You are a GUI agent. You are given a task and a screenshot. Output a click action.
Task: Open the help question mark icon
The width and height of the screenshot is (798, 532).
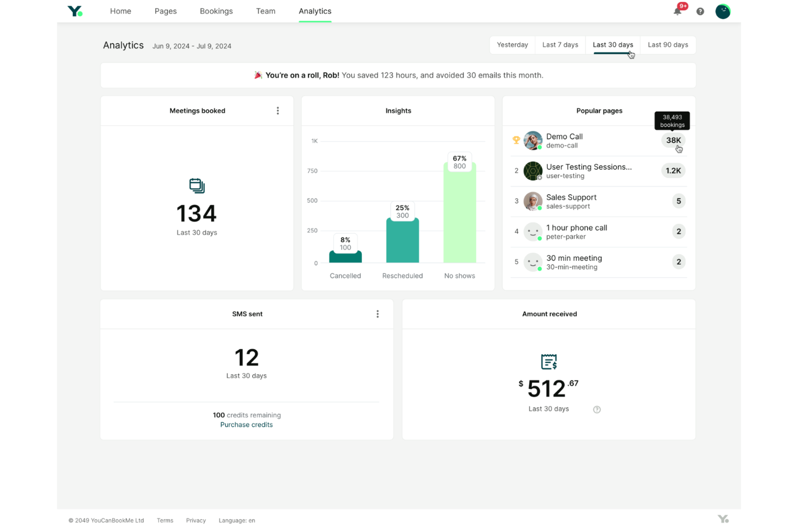click(x=700, y=11)
